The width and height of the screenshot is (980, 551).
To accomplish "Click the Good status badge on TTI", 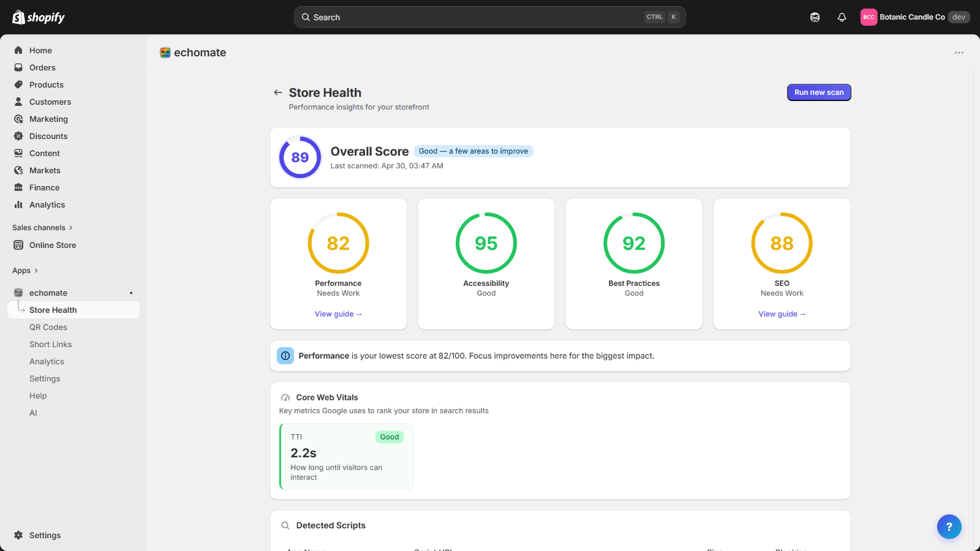I will pyautogui.click(x=390, y=437).
